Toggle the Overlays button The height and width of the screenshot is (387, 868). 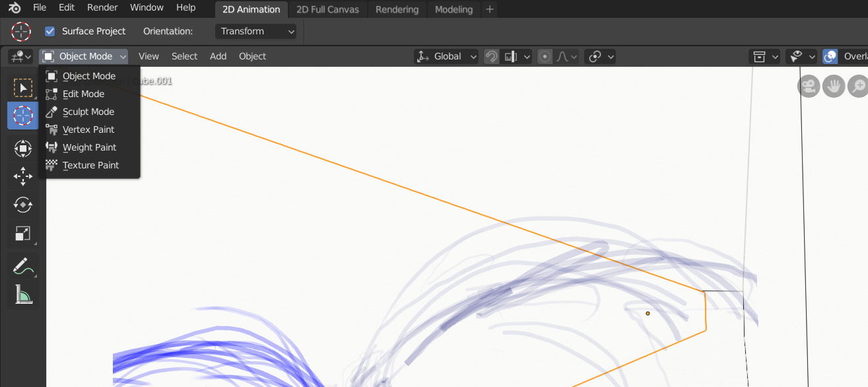(x=829, y=56)
